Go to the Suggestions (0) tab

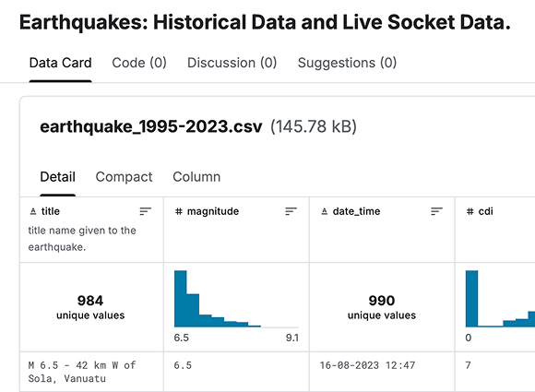pos(347,63)
